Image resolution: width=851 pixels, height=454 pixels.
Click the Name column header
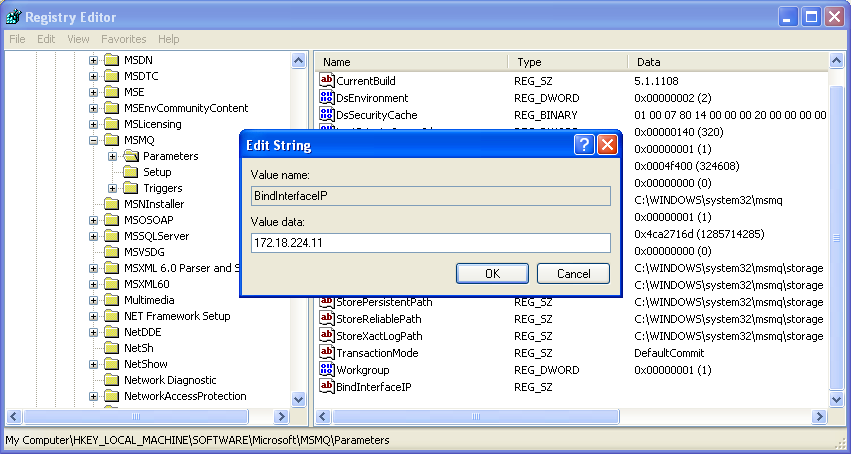410,62
